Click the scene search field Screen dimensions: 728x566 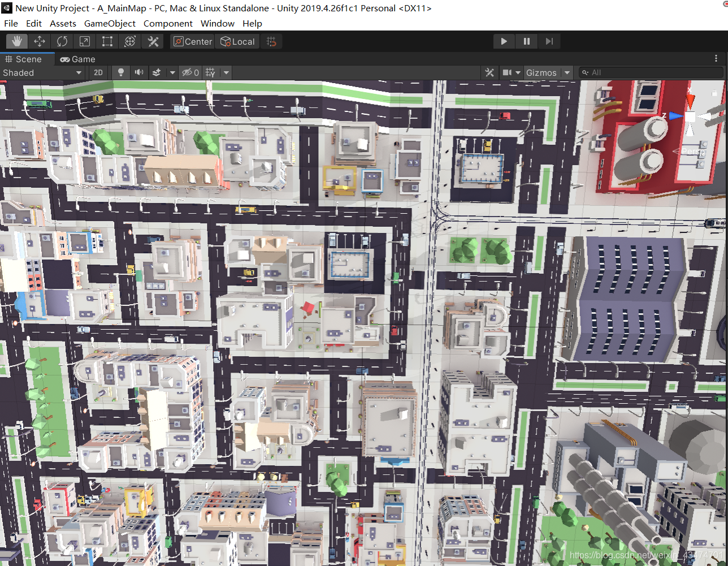coord(651,72)
